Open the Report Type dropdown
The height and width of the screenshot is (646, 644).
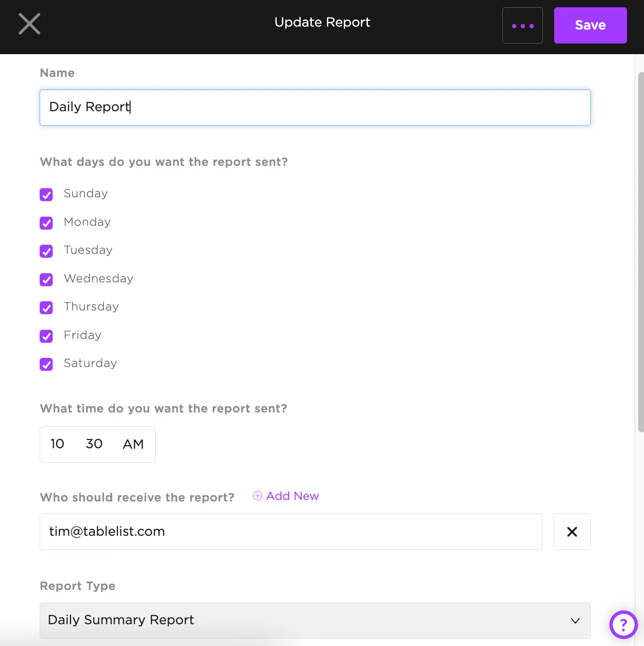(315, 620)
